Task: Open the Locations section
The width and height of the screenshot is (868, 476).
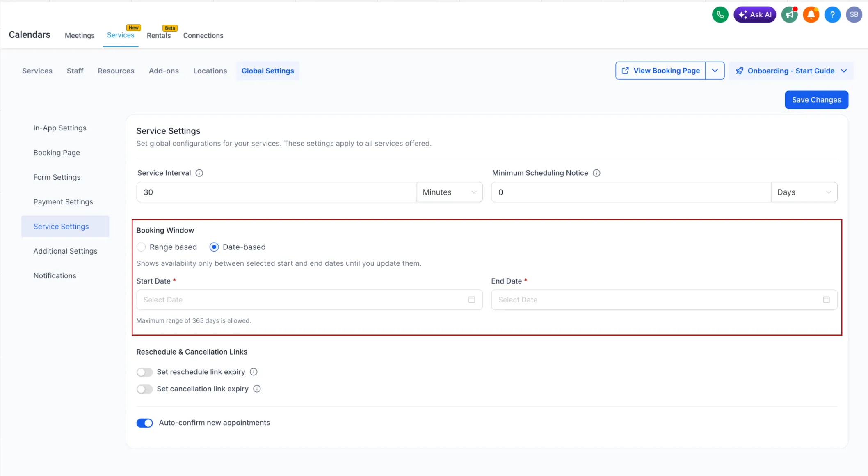Action: tap(210, 71)
